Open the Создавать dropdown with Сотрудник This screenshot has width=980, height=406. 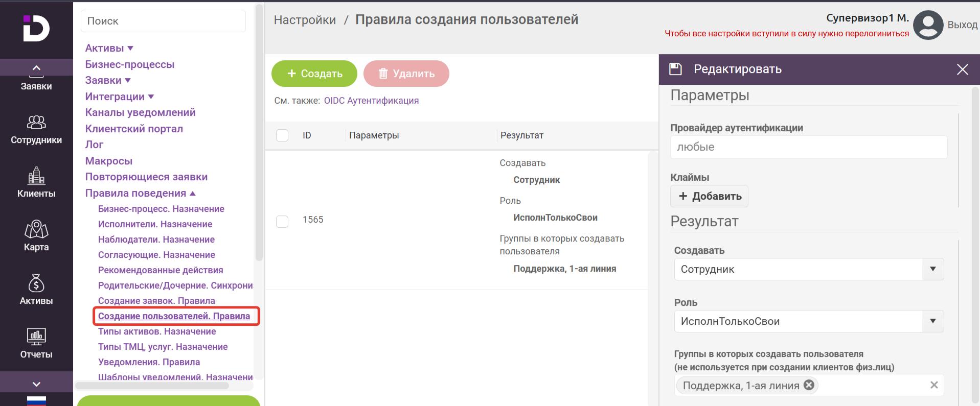pyautogui.click(x=808, y=269)
